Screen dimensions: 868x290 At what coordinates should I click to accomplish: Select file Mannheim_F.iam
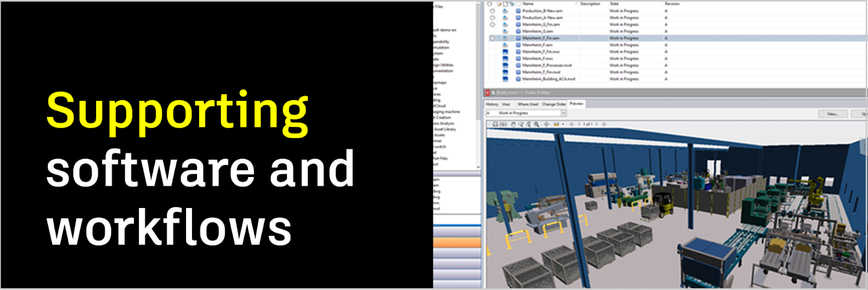[x=537, y=45]
